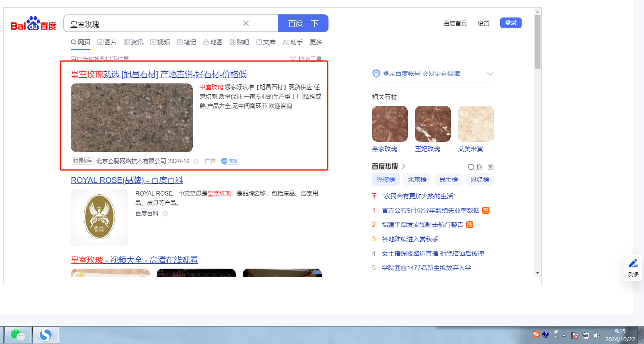
Task: Switch to the 地图 tab
Action: click(213, 42)
